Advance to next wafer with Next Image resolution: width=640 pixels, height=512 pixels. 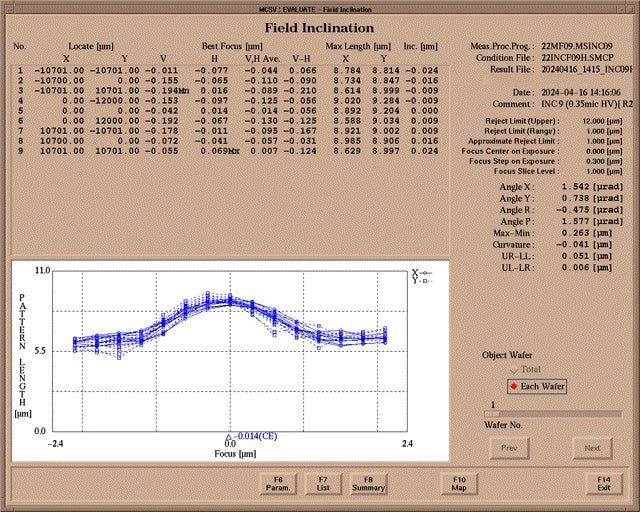(592, 449)
